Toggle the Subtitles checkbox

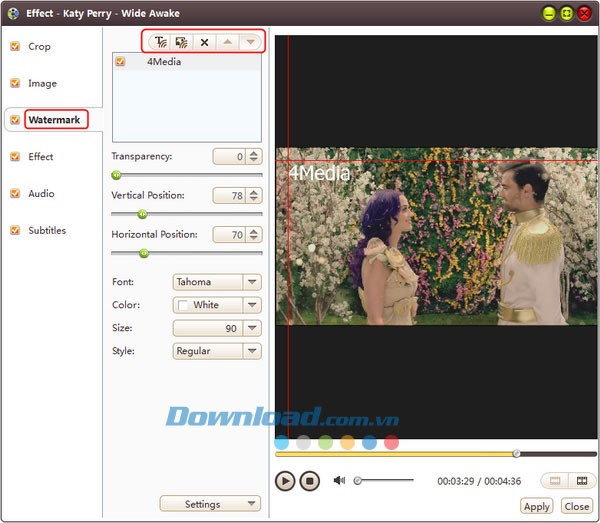click(15, 230)
